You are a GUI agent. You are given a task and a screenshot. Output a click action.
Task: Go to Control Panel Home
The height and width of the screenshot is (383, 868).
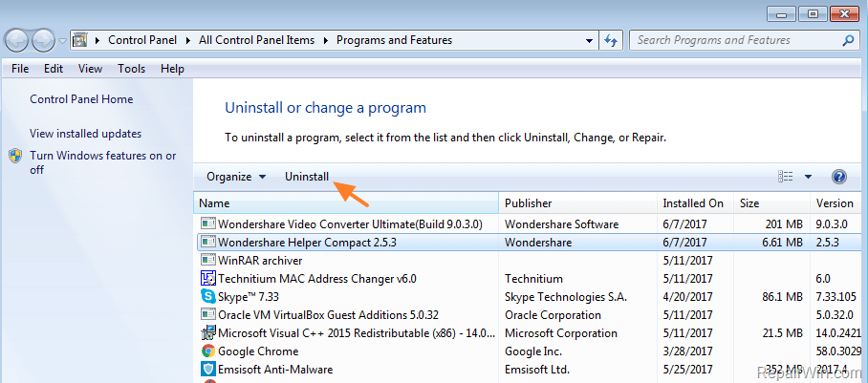click(81, 99)
